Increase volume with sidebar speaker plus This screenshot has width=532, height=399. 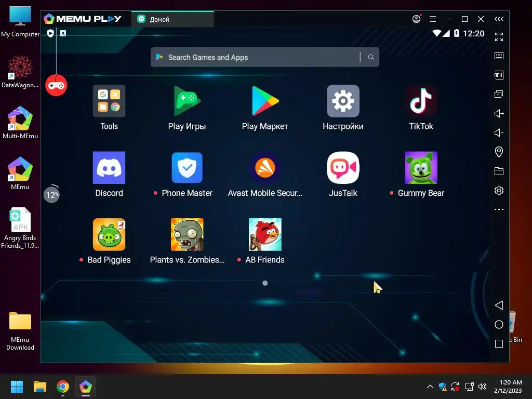pos(499,113)
